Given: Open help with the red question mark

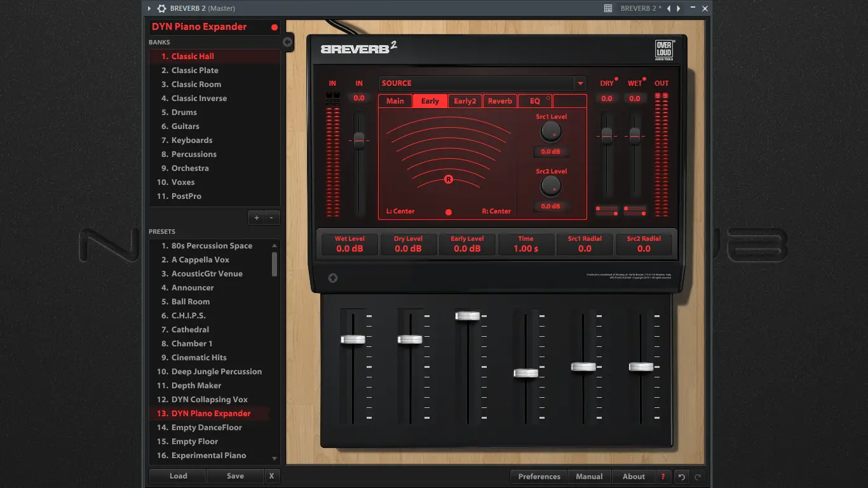Looking at the screenshot, I should coord(663,477).
